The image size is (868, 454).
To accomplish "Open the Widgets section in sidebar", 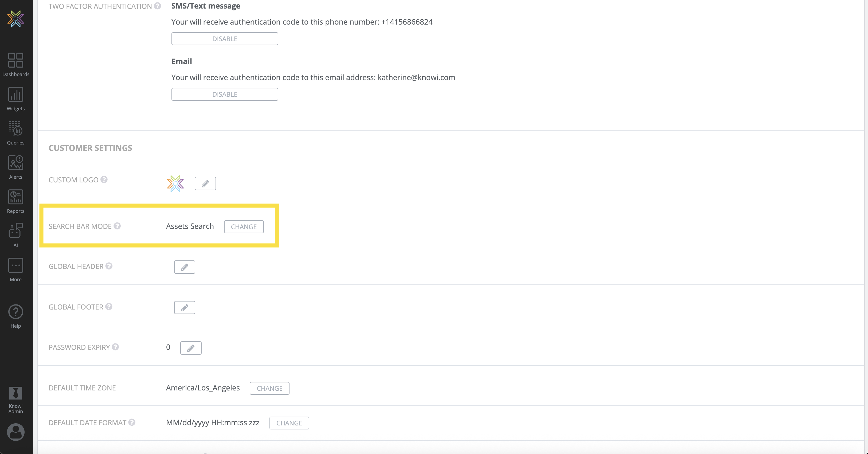I will (15, 99).
